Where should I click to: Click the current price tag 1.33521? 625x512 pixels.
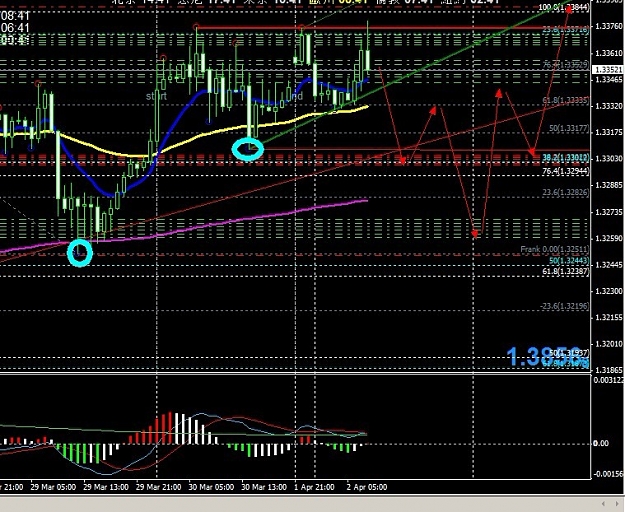(609, 70)
